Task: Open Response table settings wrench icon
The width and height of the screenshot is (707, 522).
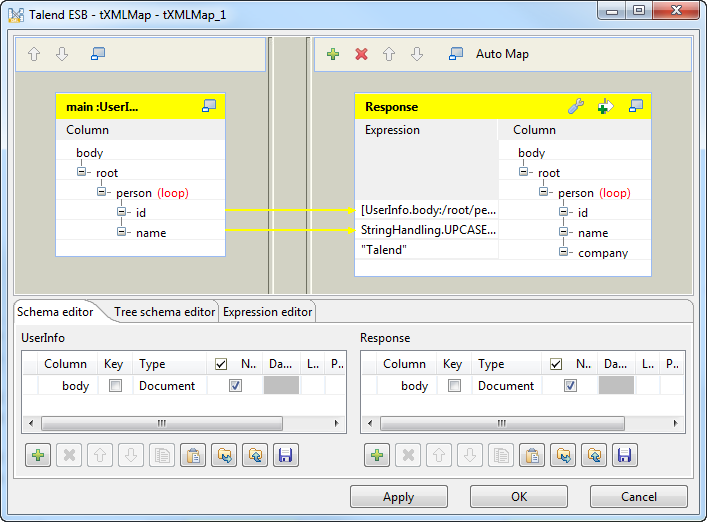Action: [576, 106]
